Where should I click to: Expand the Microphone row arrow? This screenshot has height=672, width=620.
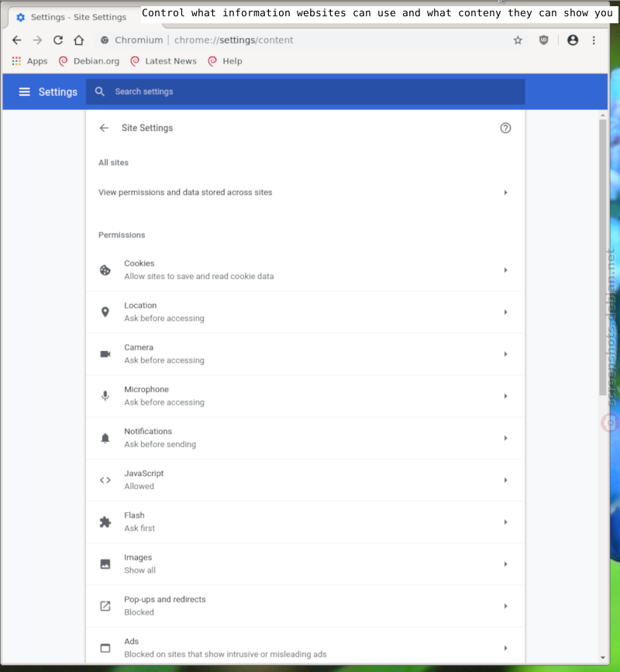click(x=505, y=396)
